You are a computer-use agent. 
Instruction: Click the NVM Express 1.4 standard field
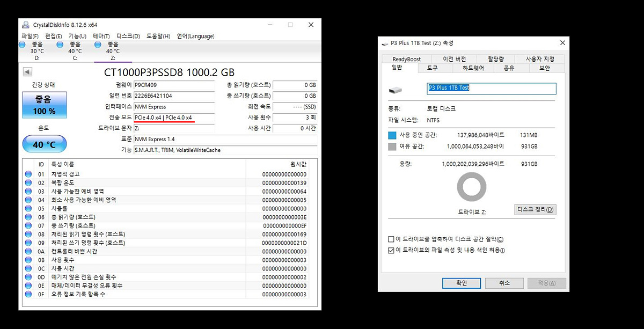click(225, 139)
